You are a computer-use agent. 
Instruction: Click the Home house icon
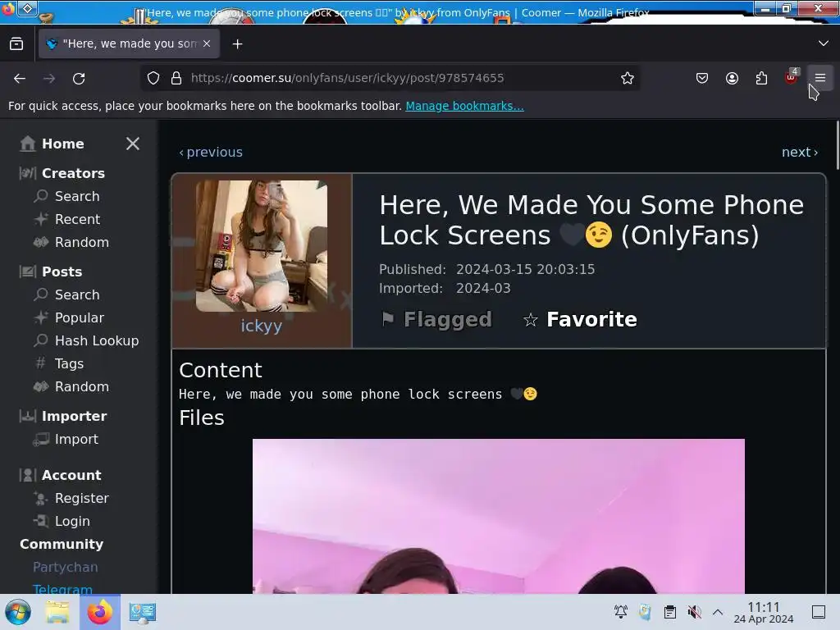point(28,144)
